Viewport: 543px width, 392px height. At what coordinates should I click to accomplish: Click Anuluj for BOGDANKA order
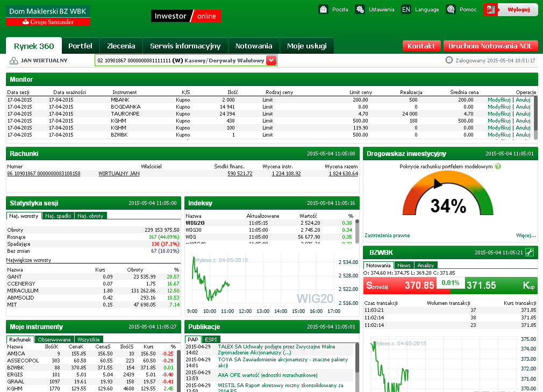point(523,107)
